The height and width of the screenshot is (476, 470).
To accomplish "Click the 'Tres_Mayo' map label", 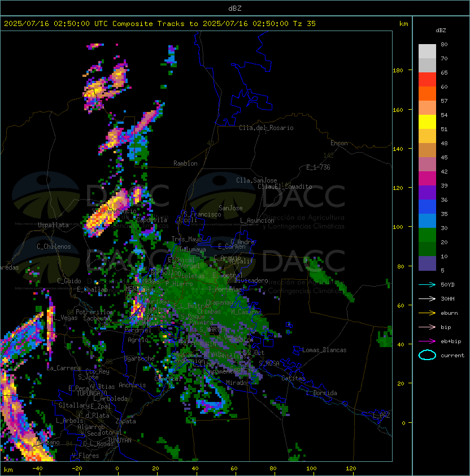I will point(186,239).
